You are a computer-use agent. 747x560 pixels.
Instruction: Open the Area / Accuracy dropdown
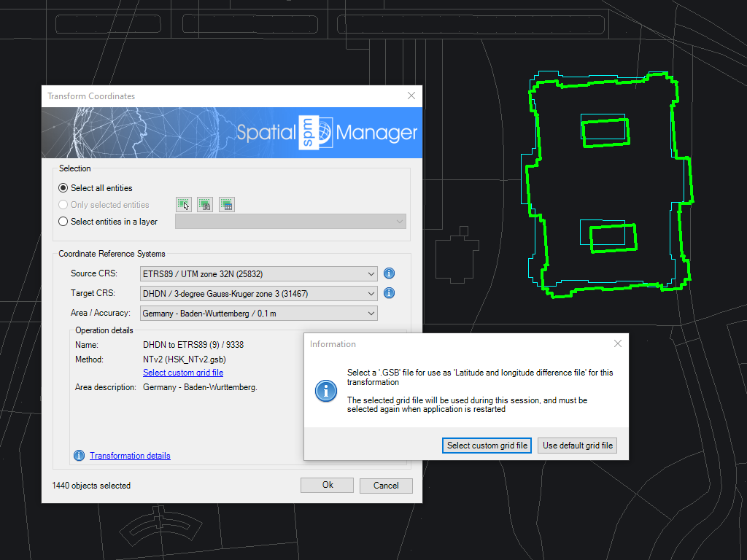click(x=259, y=314)
